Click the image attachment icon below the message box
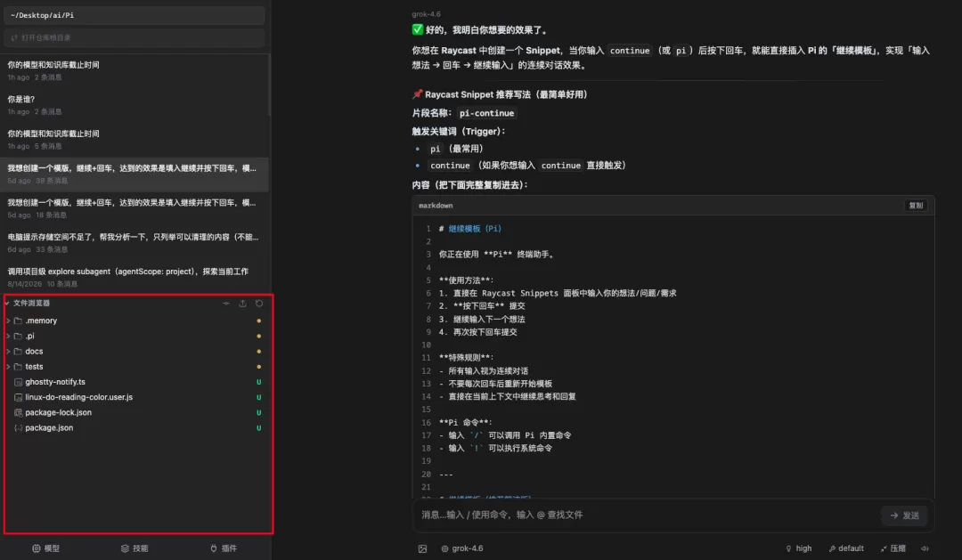 pos(423,549)
